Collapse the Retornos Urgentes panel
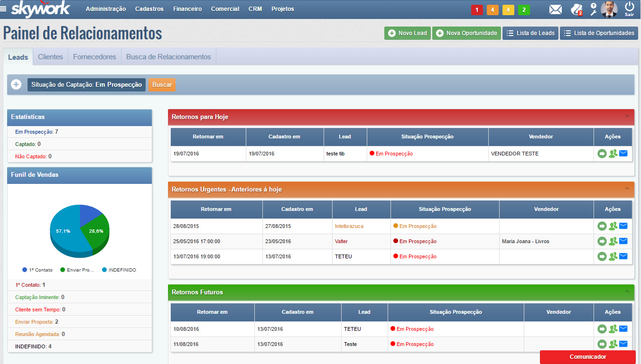Screen dimensions: 641x364 [x=627, y=189]
